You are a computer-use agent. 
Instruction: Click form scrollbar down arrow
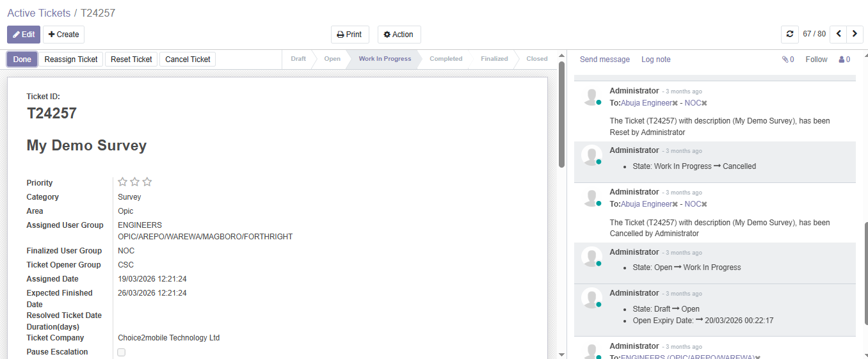(561, 355)
